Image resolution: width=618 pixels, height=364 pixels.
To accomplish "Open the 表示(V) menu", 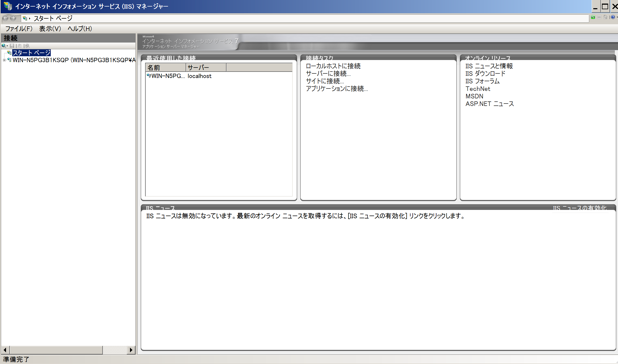I will tap(50, 29).
